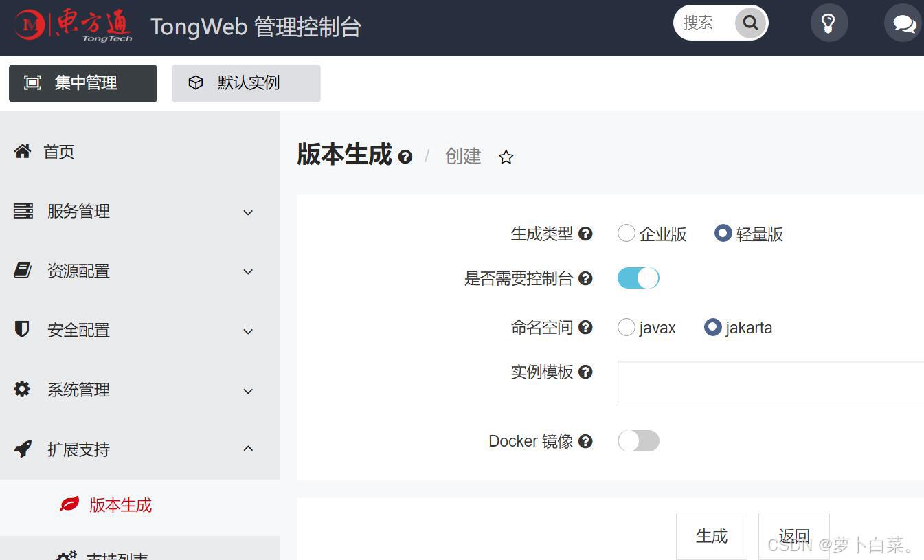The height and width of the screenshot is (560, 924).
Task: Click the 版本生成 page heading
Action: click(x=344, y=154)
